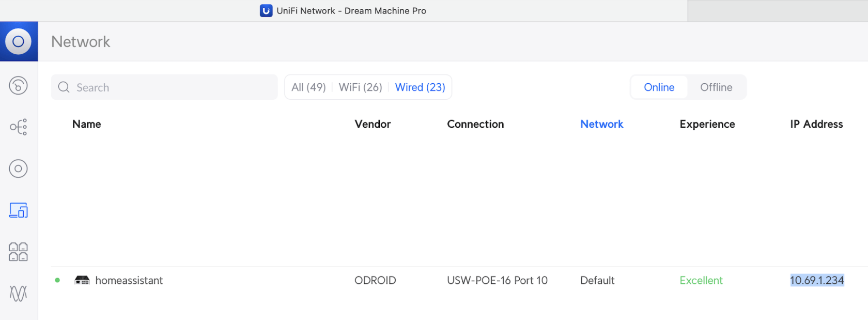Show all clients with All (49) tab

308,87
